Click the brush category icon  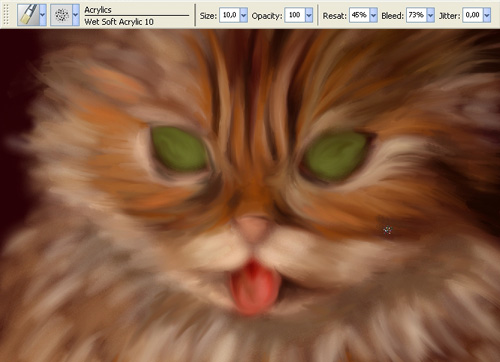tap(28, 15)
